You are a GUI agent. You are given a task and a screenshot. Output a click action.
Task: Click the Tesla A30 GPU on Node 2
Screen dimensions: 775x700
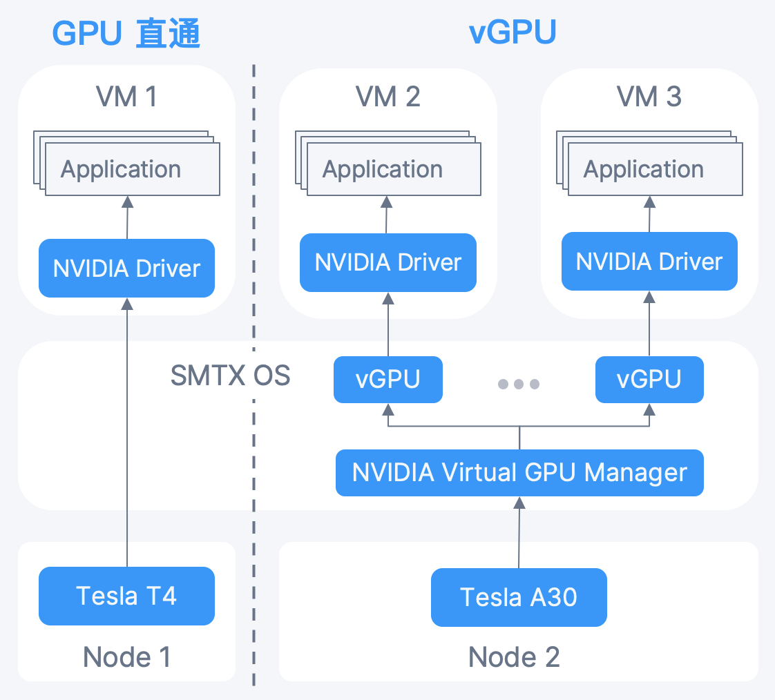[519, 598]
